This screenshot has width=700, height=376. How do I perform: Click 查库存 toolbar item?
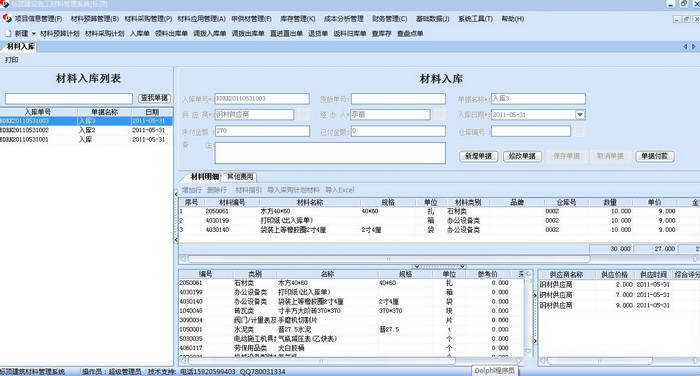tap(381, 33)
